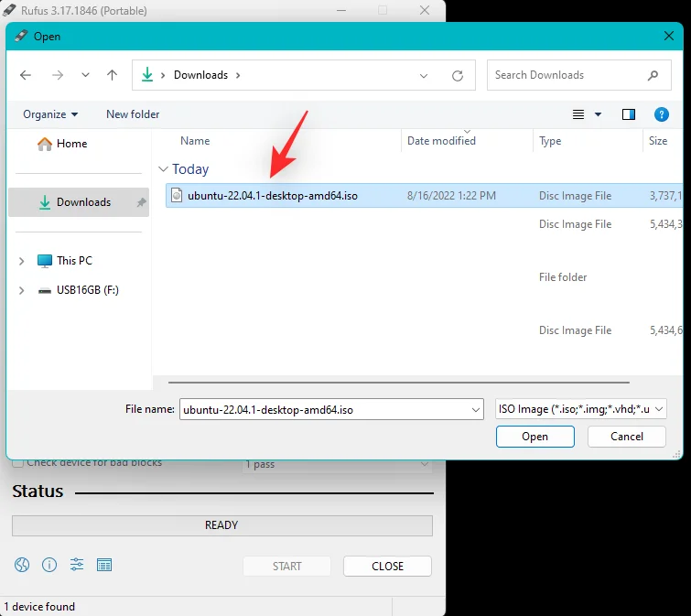
Task: Collapse the Today group
Action: [163, 169]
